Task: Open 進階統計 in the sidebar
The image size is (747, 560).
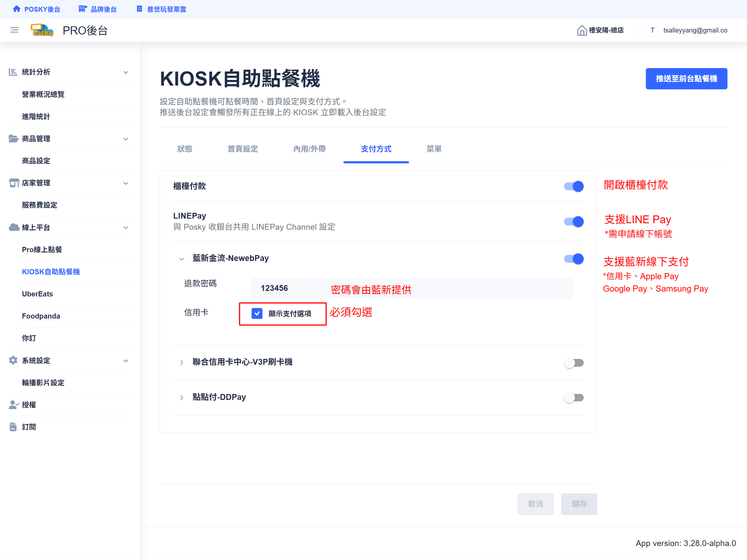Action: pyautogui.click(x=36, y=116)
